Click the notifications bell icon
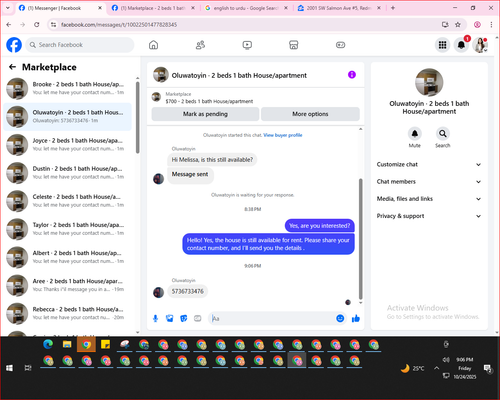 coord(461,45)
